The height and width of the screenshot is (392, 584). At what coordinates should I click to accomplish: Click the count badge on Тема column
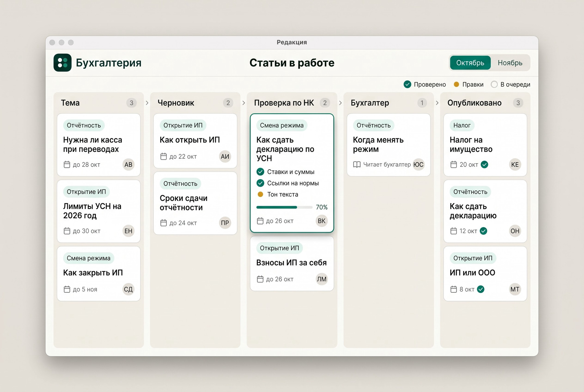pos(131,103)
